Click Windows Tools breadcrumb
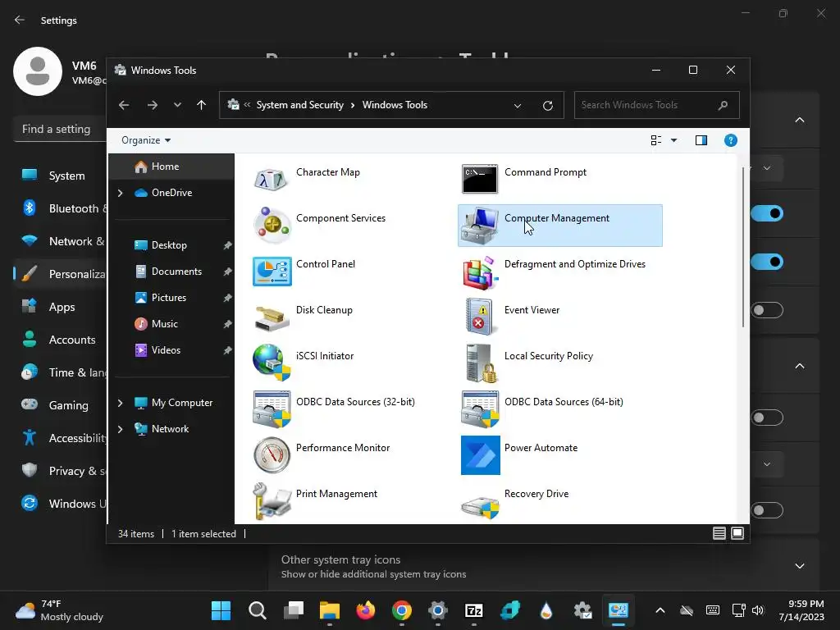The image size is (840, 630). [x=395, y=105]
